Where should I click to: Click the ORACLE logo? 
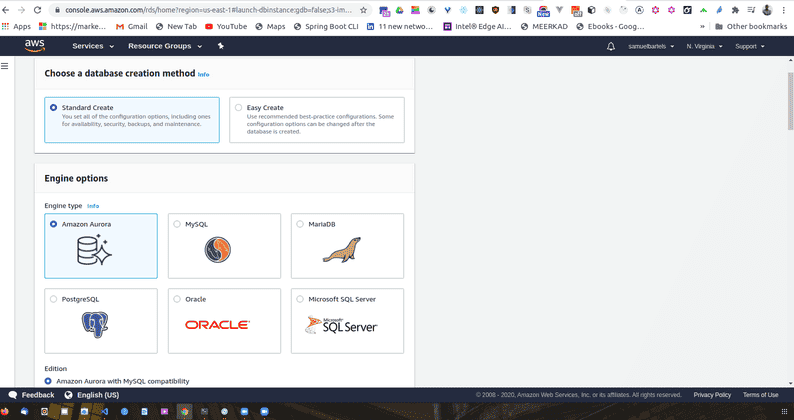pyautogui.click(x=217, y=325)
